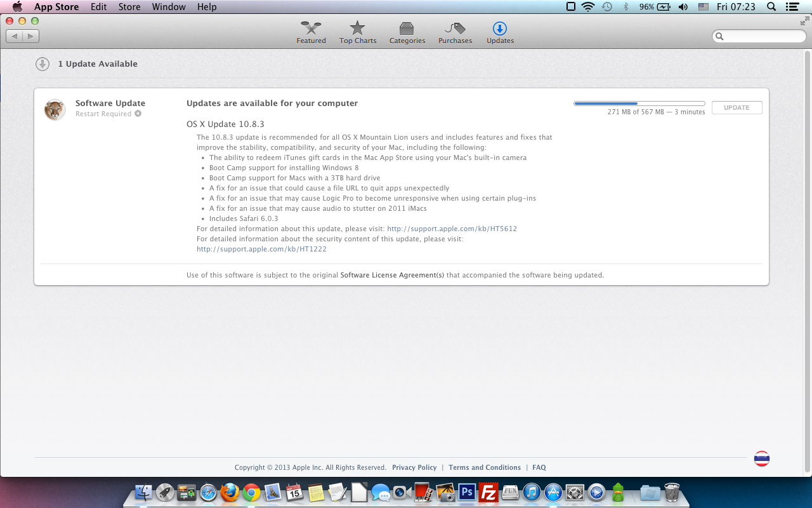Open Spotlight search magnifier
This screenshot has height=508, width=812.
(771, 7)
